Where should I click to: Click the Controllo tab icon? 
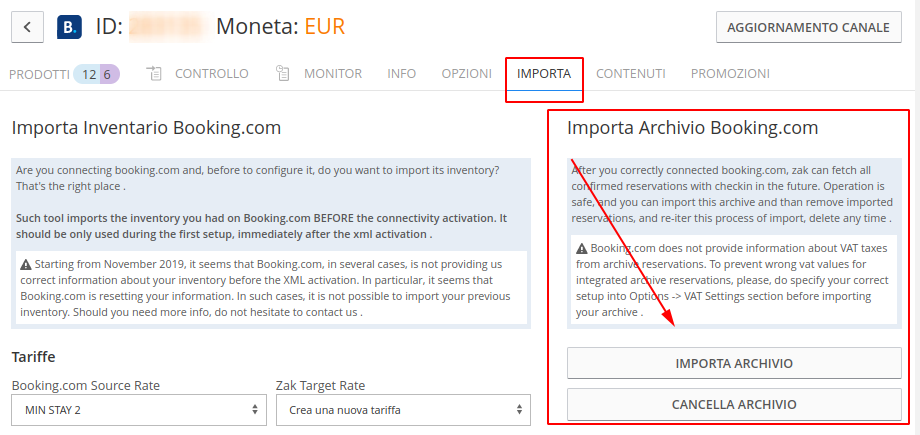(x=154, y=73)
